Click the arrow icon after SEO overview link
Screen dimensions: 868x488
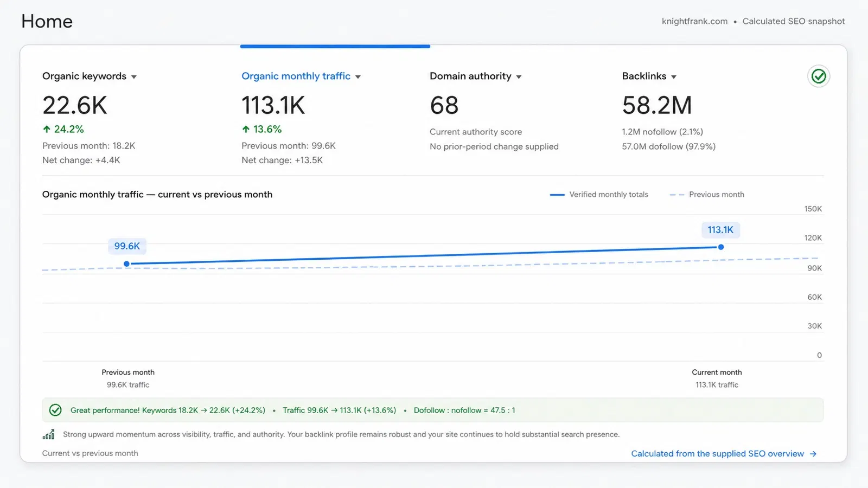[x=813, y=454]
